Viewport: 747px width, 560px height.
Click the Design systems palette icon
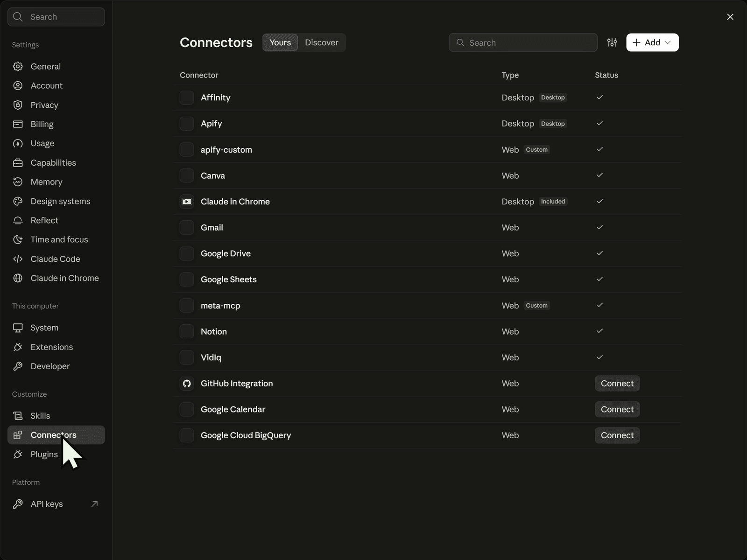tap(18, 201)
